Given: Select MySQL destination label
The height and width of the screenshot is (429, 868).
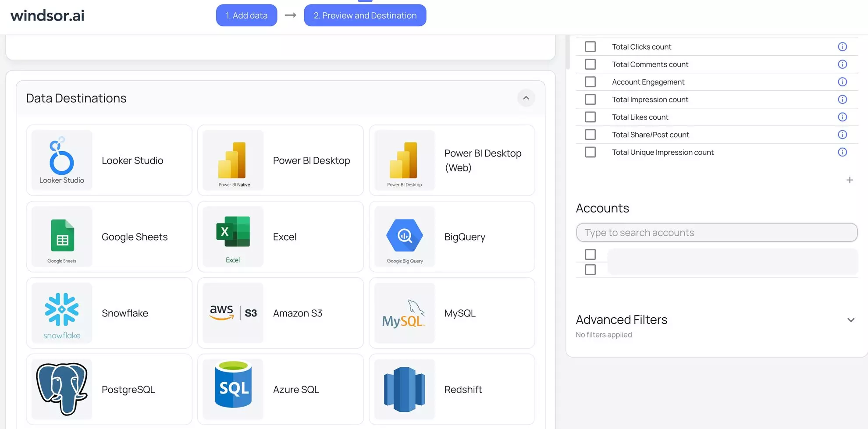Looking at the screenshot, I should pos(460,313).
